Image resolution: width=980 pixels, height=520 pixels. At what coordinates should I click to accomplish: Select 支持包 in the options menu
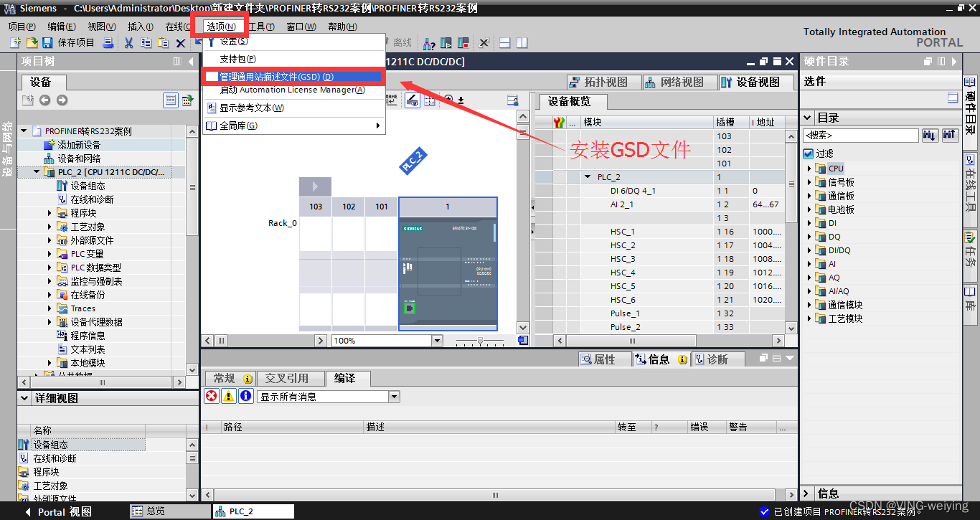click(x=237, y=59)
